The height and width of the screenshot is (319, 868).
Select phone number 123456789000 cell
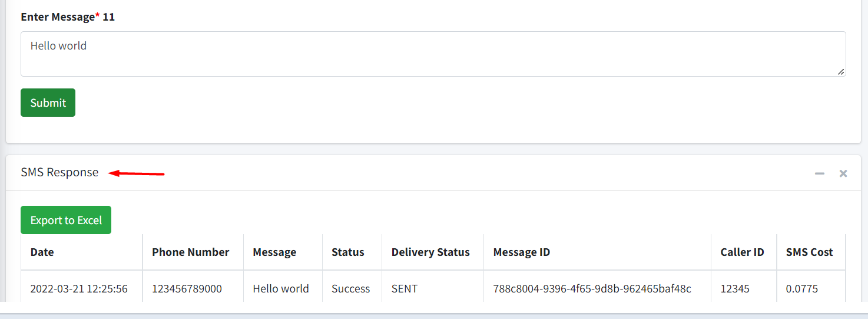point(187,288)
